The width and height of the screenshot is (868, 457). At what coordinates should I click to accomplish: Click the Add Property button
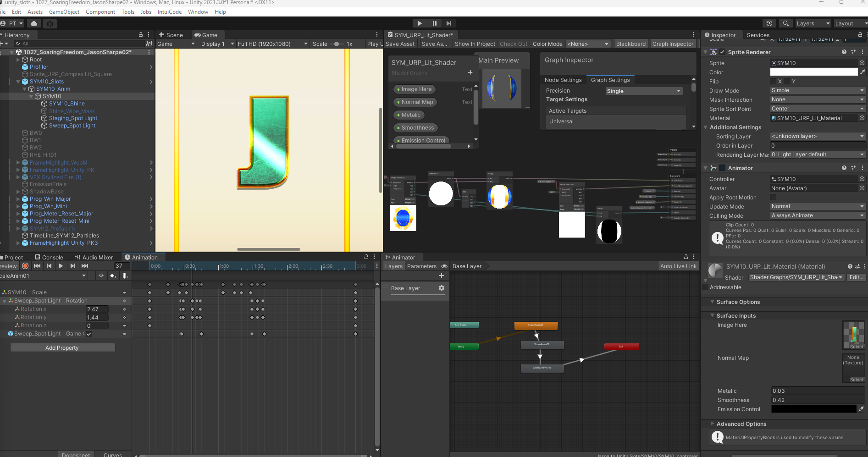coord(62,348)
